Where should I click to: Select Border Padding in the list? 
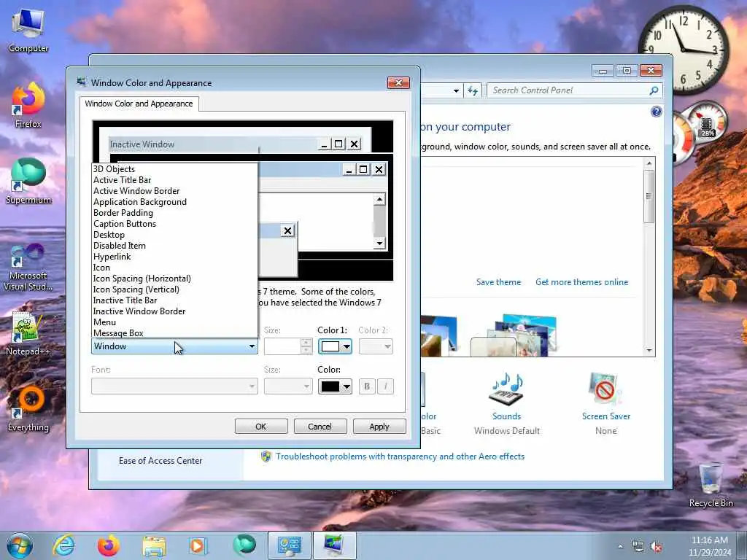(x=174, y=213)
